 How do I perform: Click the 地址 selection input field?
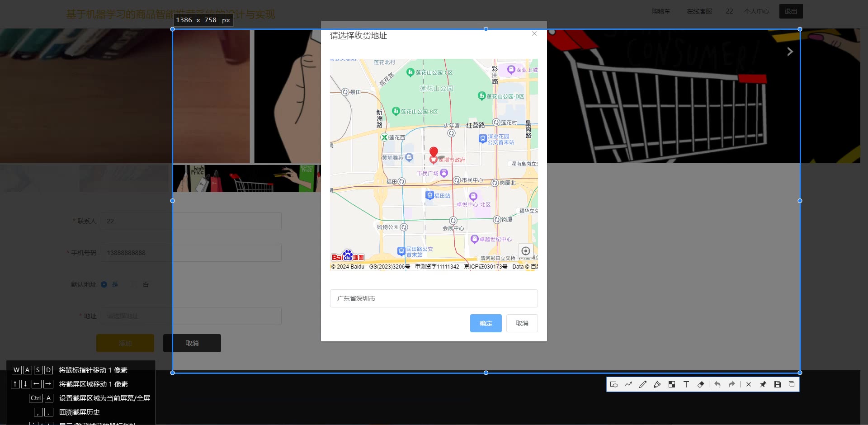[x=191, y=316]
